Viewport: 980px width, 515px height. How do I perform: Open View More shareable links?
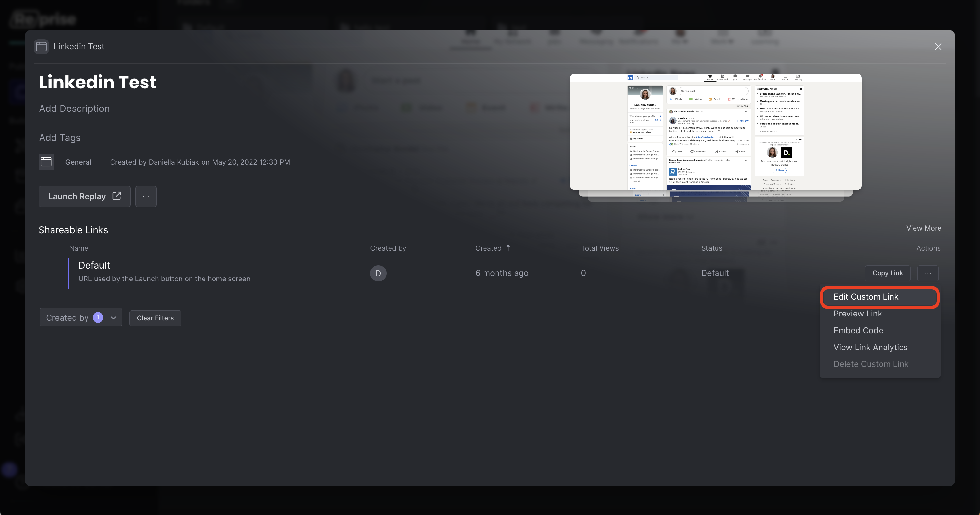(924, 228)
